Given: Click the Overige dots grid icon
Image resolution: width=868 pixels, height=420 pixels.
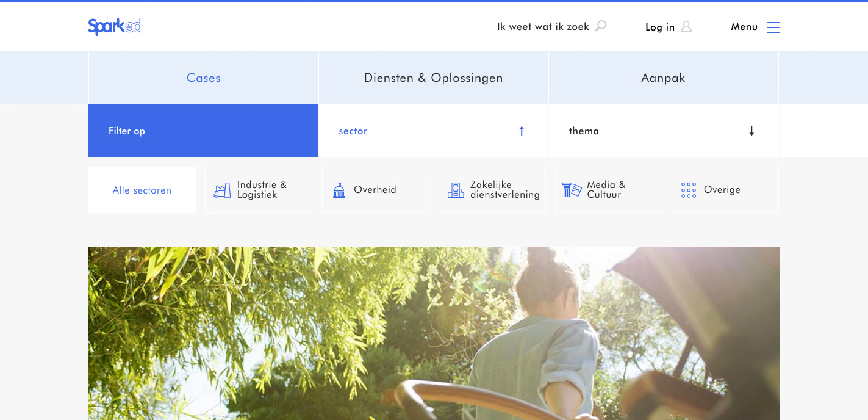Looking at the screenshot, I should coord(689,190).
